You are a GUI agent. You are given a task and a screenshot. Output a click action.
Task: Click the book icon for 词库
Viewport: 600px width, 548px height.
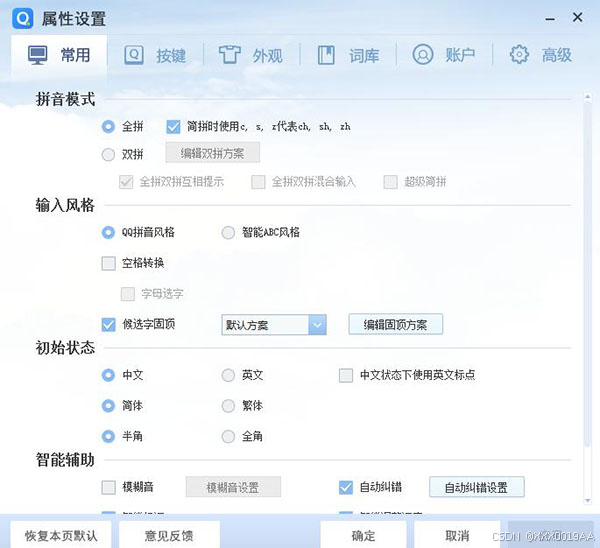[x=326, y=55]
